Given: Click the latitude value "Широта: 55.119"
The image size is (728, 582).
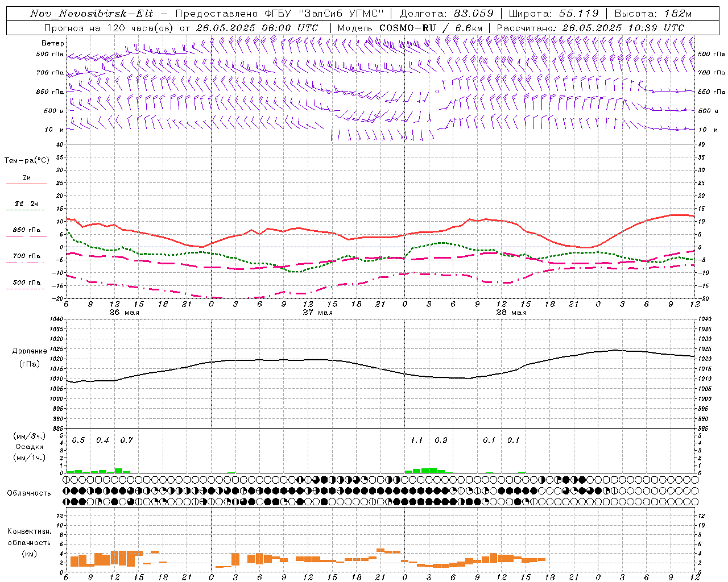Looking at the screenshot, I should point(554,14).
